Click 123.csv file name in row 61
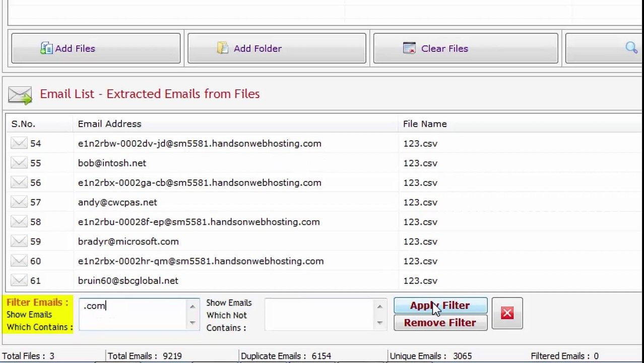Image resolution: width=644 pixels, height=363 pixels. (x=420, y=281)
